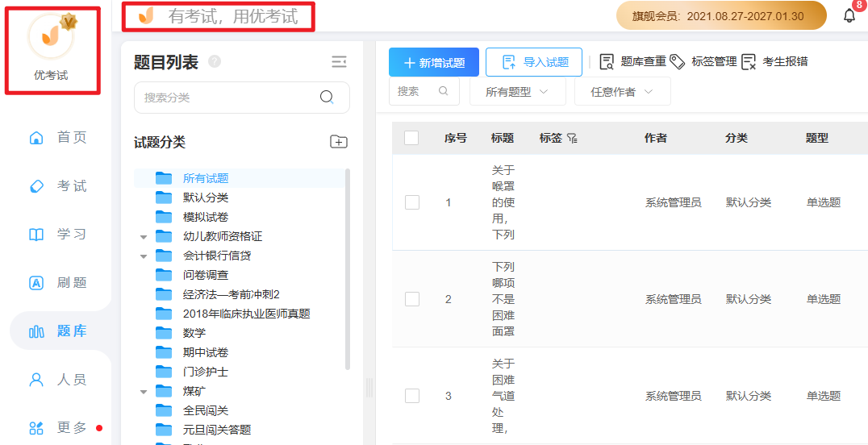Click the search magnifier in category search
This screenshot has width=868, height=445.
[x=327, y=98]
